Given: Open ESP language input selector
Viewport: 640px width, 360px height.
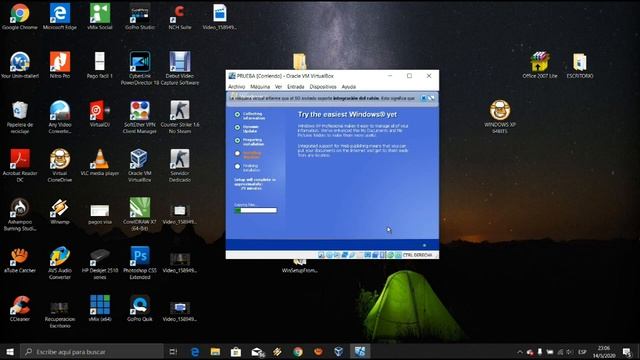Looking at the screenshot, I should [582, 352].
